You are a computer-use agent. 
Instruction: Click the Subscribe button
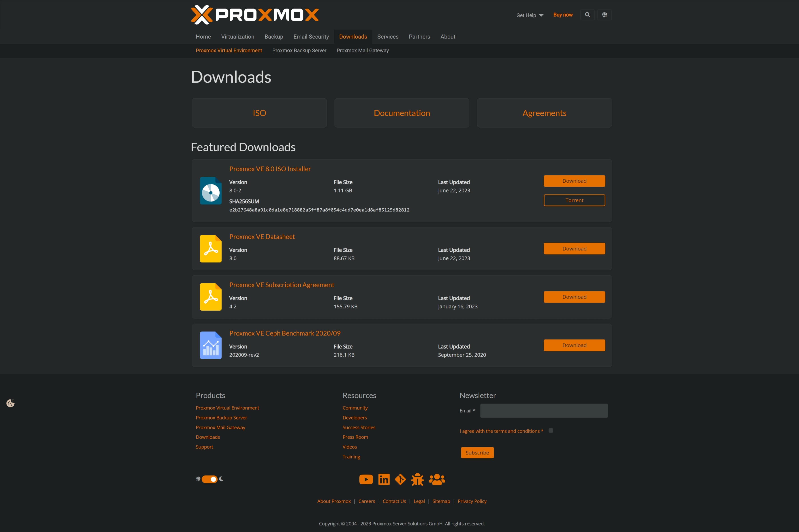pyautogui.click(x=477, y=453)
